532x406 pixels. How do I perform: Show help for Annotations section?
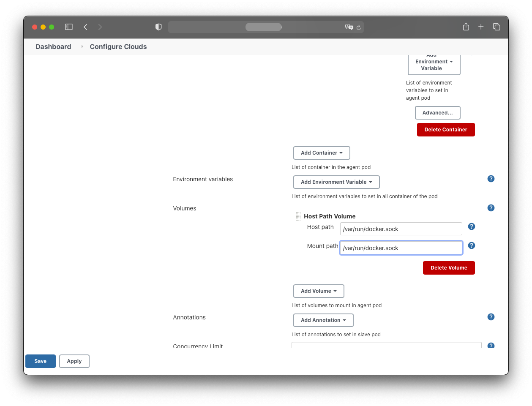491,317
